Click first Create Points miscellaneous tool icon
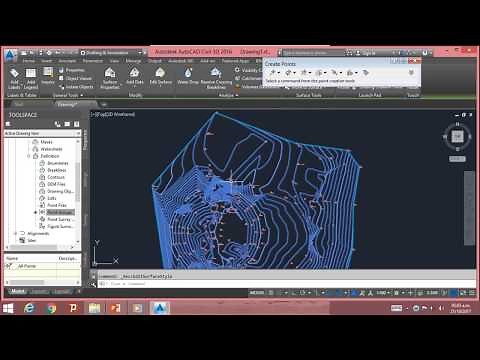Viewport: 480px width, 360px height. coord(273,72)
